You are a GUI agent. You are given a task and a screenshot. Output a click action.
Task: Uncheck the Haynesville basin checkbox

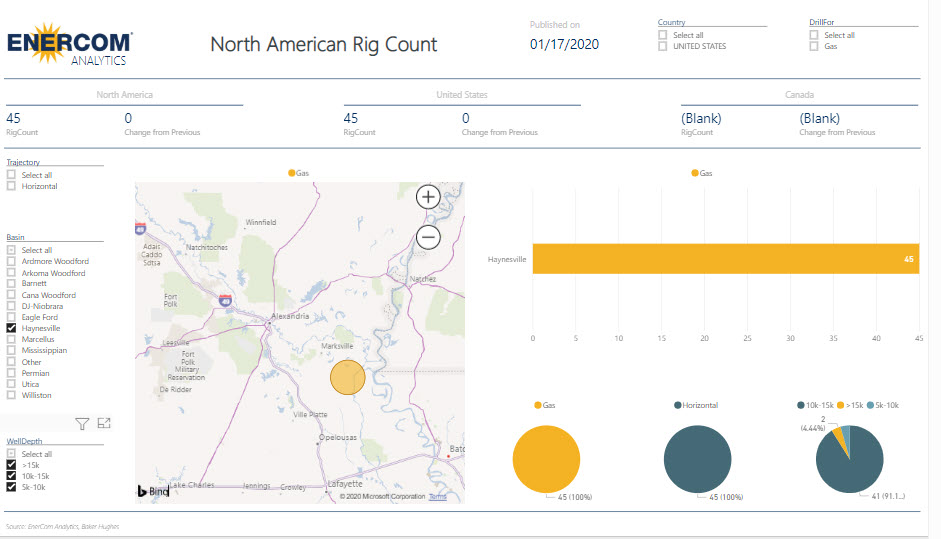[11, 328]
